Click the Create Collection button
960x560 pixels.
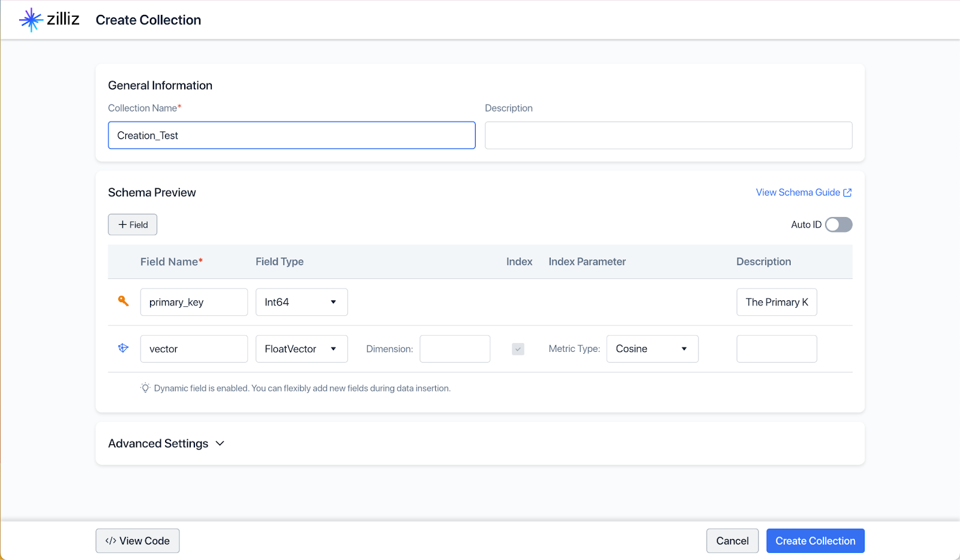pyautogui.click(x=815, y=540)
